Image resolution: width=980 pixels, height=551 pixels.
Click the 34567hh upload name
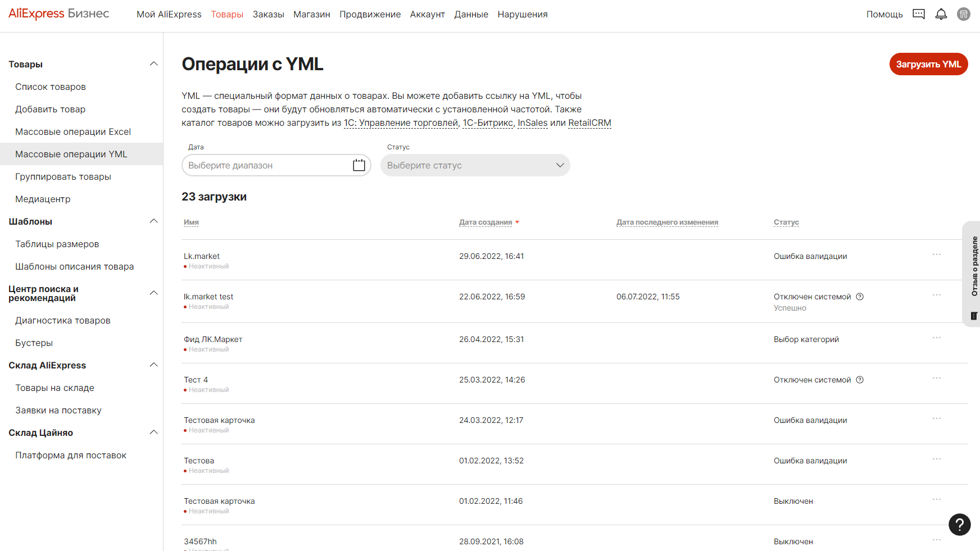coord(200,541)
